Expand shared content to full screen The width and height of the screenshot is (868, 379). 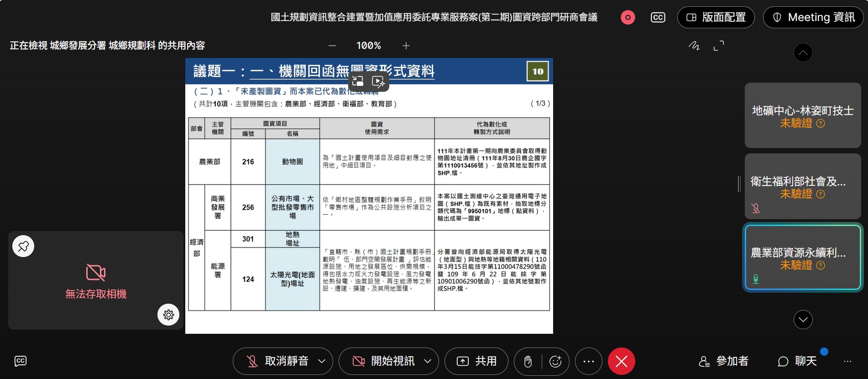(719, 46)
